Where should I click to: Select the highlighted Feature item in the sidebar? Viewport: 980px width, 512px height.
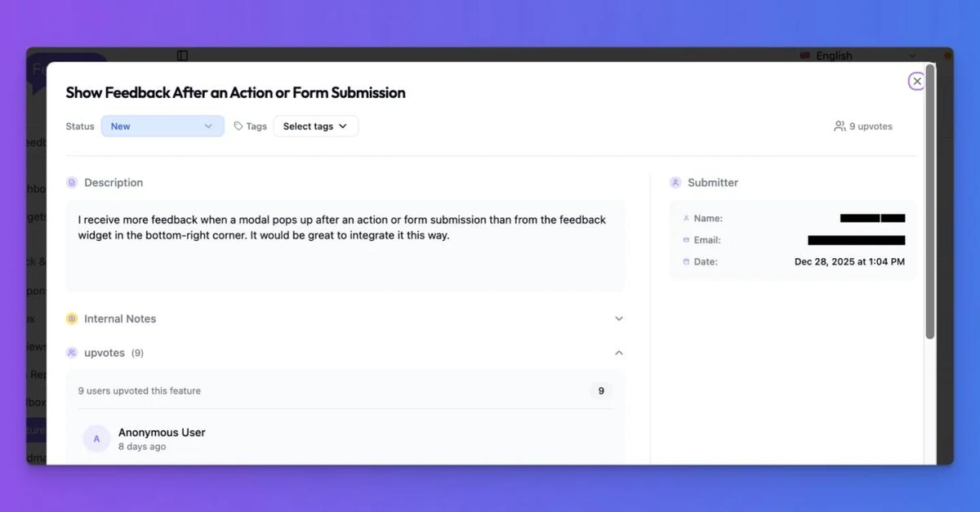[34, 430]
